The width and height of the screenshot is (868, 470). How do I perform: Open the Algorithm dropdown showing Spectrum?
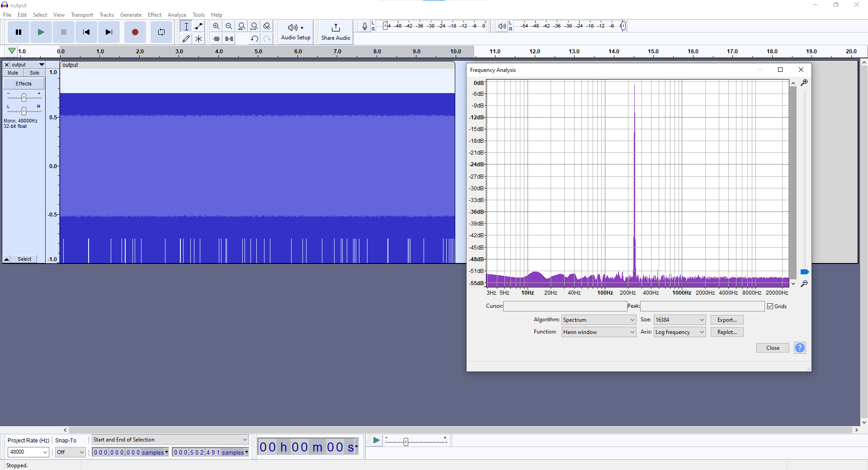click(599, 320)
